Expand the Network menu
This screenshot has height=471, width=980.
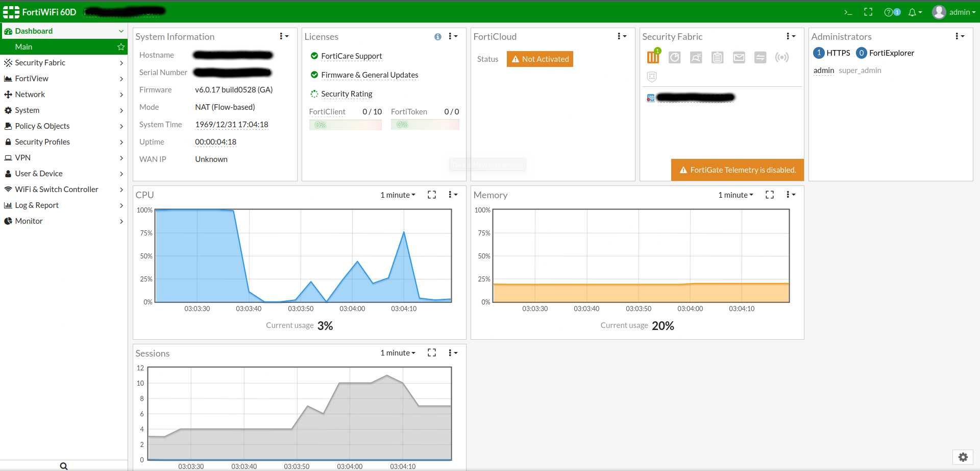[x=64, y=94]
